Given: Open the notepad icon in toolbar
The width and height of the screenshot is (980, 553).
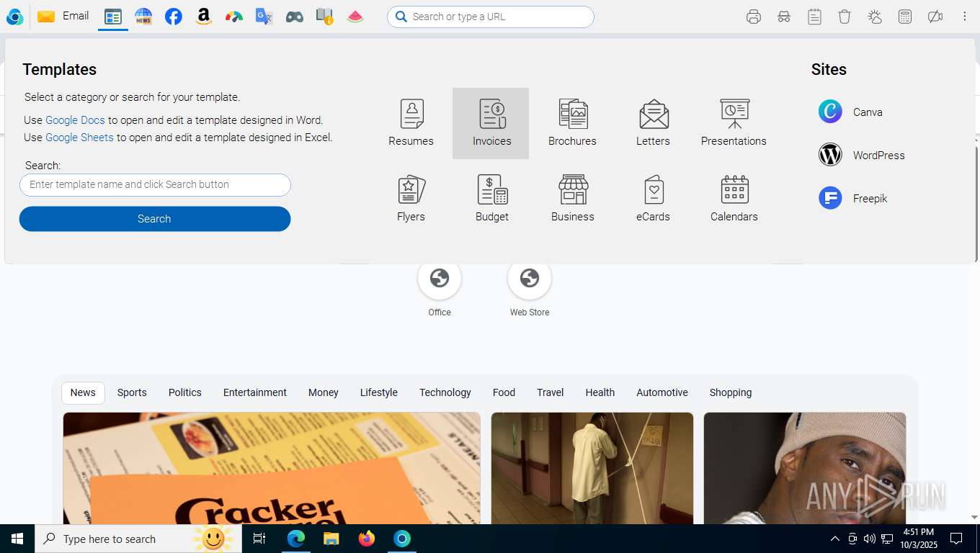Looking at the screenshot, I should [814, 17].
